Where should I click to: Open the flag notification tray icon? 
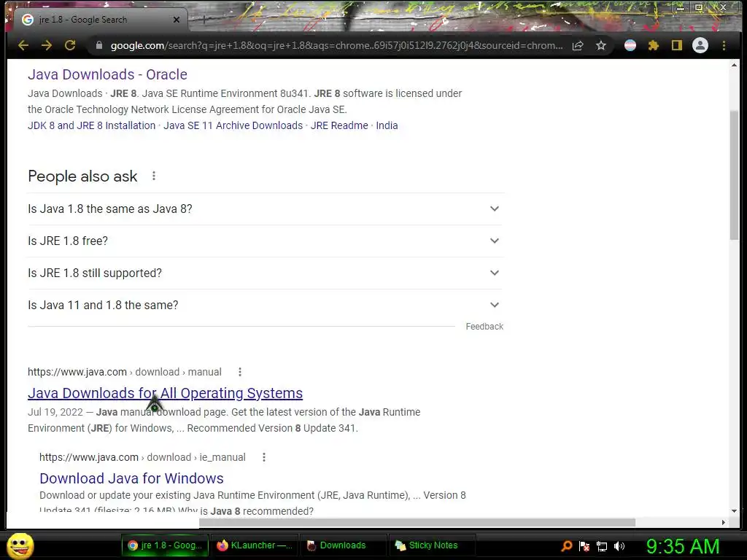pyautogui.click(x=584, y=546)
